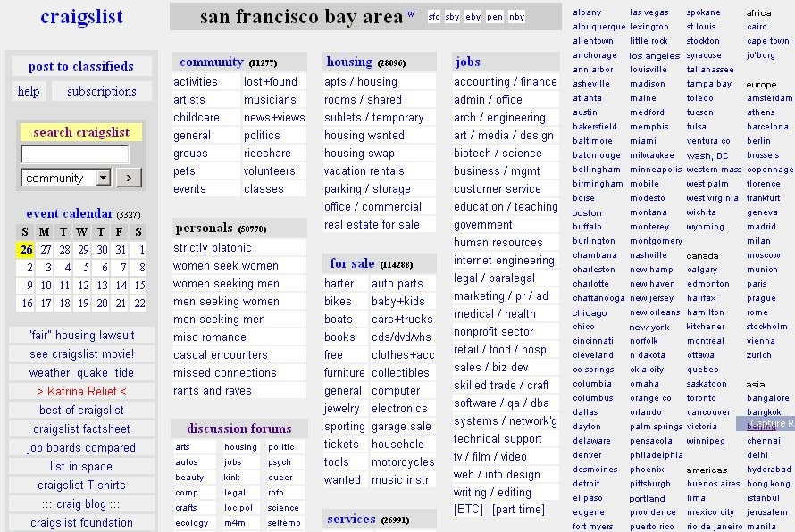Open the [ETC] jobs link

[x=468, y=509]
